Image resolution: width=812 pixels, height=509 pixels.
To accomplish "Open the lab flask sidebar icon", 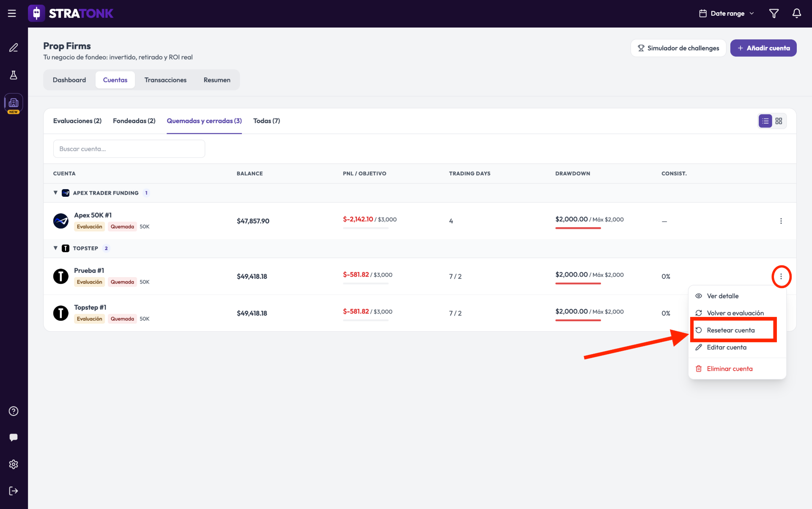I will pos(14,75).
